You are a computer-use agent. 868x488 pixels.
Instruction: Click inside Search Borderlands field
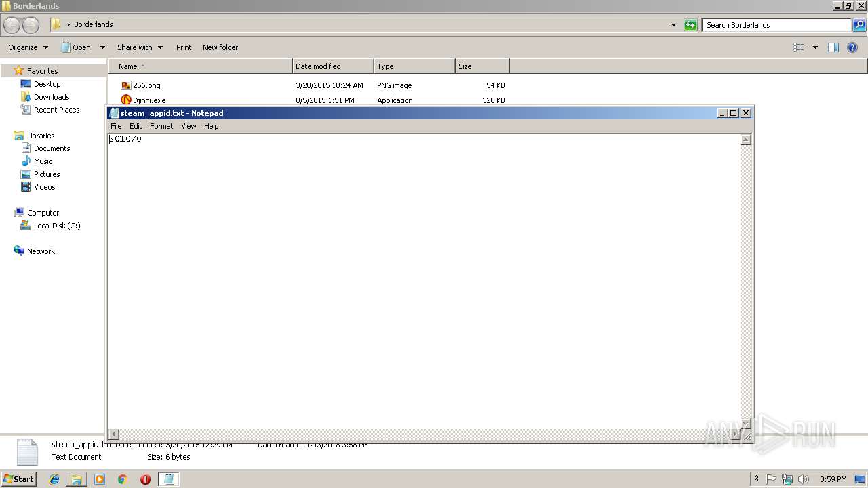[776, 25]
